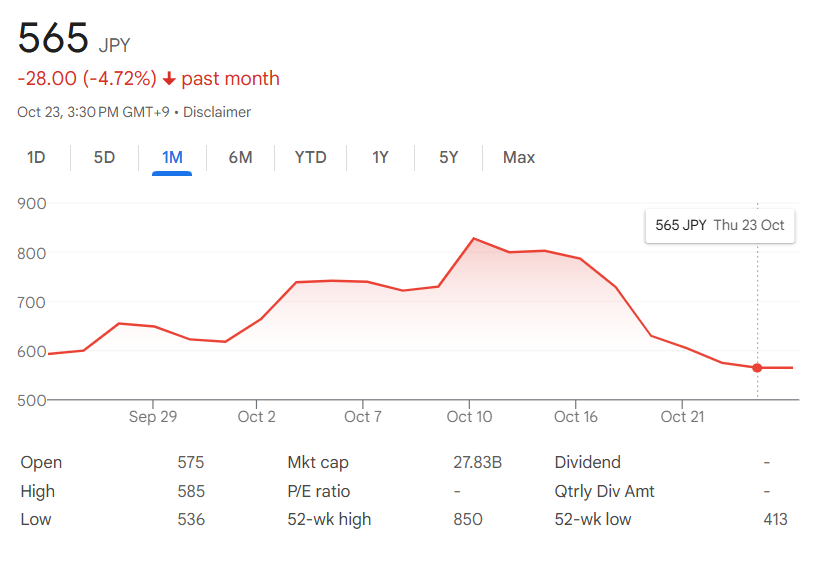820x565 pixels.
Task: Click the 900 y-axis value
Action: point(31,204)
